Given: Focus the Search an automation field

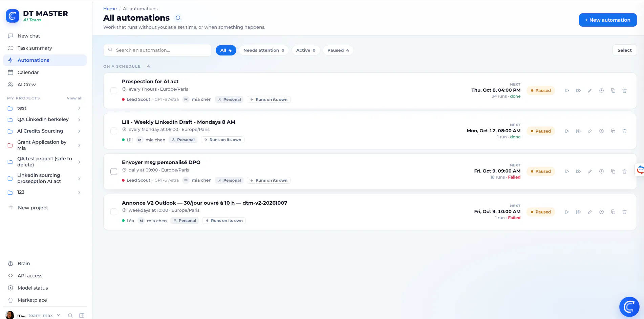Looking at the screenshot, I should tap(157, 50).
